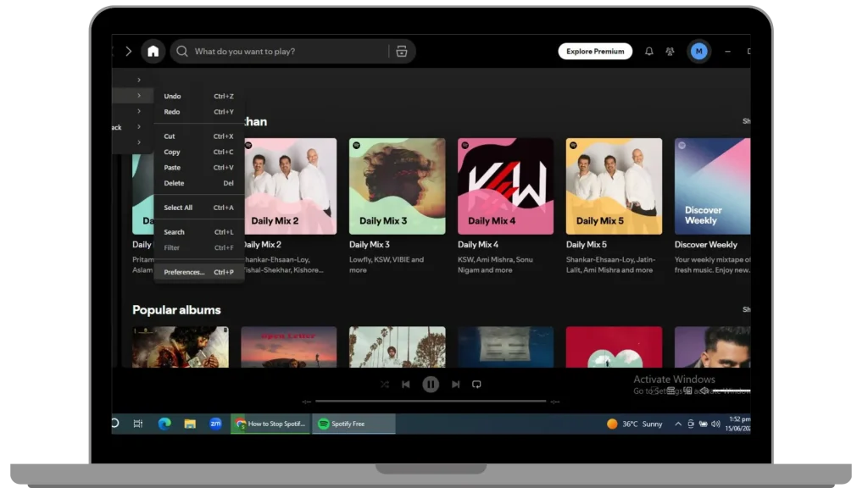The width and height of the screenshot is (868, 488).
Task: Click 'Lowfly, KSW, VIBIE and more' description
Action: coord(387,264)
